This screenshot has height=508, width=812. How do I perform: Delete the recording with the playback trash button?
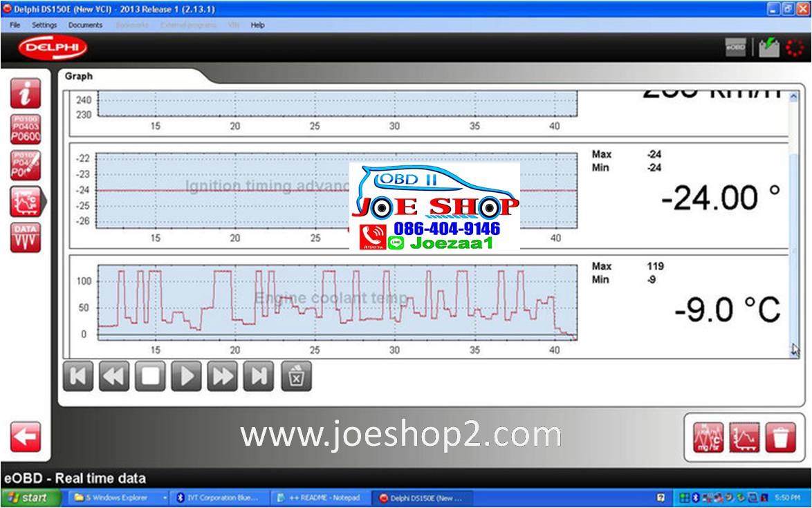(296, 376)
